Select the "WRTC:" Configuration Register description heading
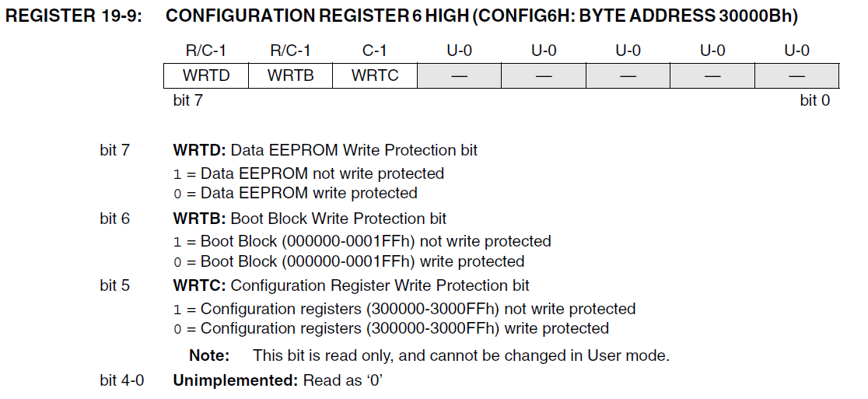 click(x=199, y=285)
